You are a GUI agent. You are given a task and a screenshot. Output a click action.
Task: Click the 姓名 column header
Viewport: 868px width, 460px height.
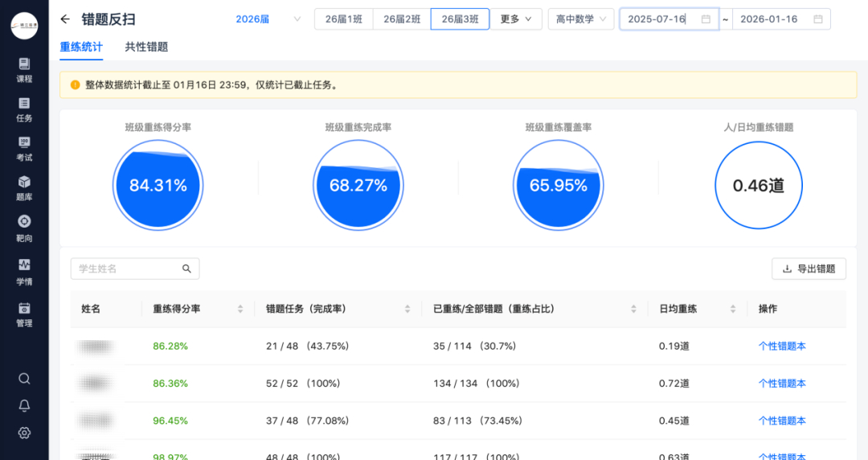coord(91,309)
